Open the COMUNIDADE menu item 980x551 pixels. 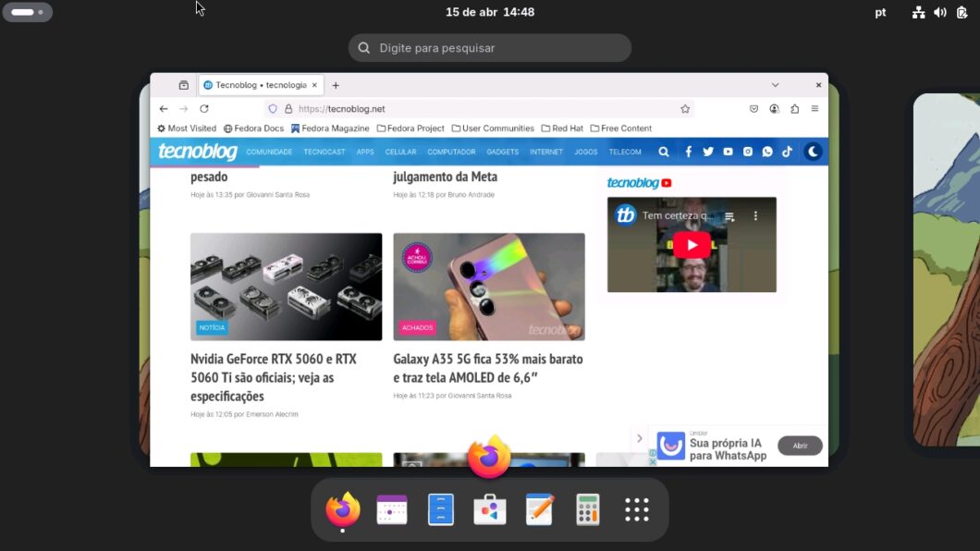click(269, 152)
